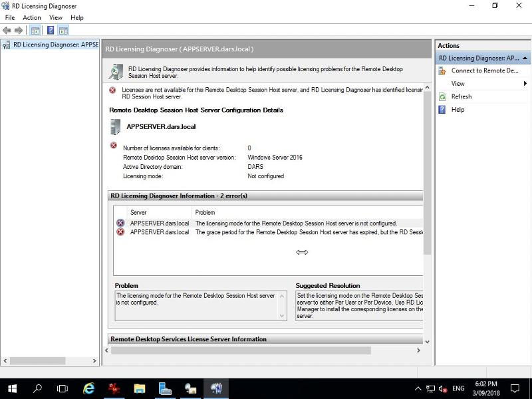This screenshot has height=399, width=532.
Task: Click Connect to Remote Desktop action
Action: point(485,70)
